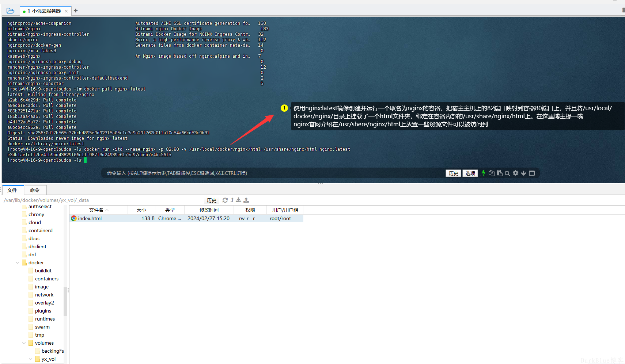This screenshot has height=364, width=625.
Task: Select the index.html file row
Action: pyautogui.click(x=186, y=218)
